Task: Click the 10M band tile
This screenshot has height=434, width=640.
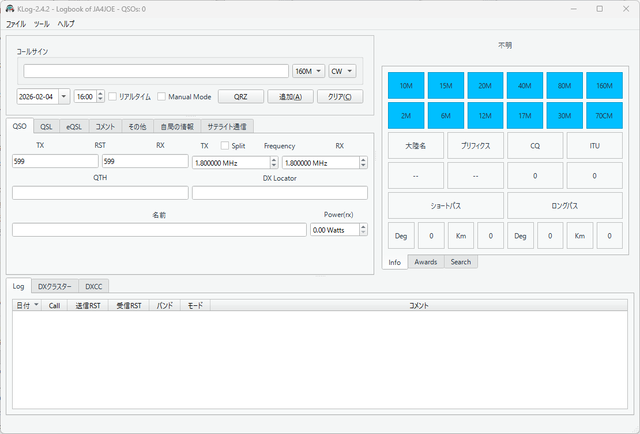Action: [406, 85]
